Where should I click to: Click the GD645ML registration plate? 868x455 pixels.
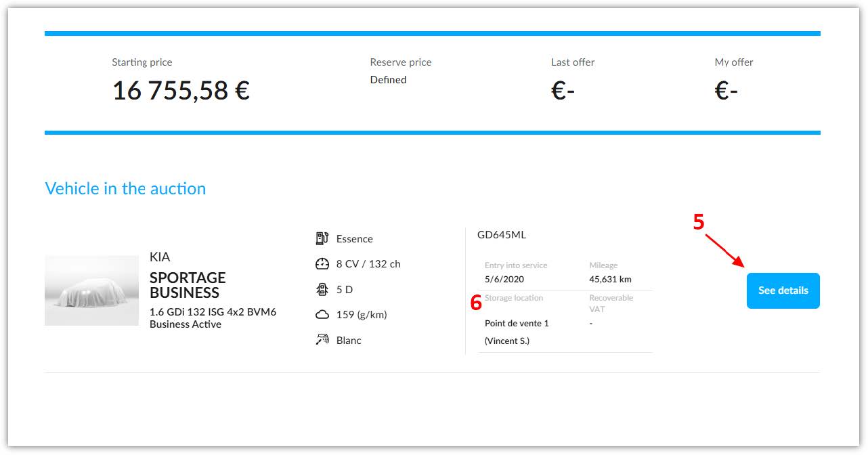point(502,235)
